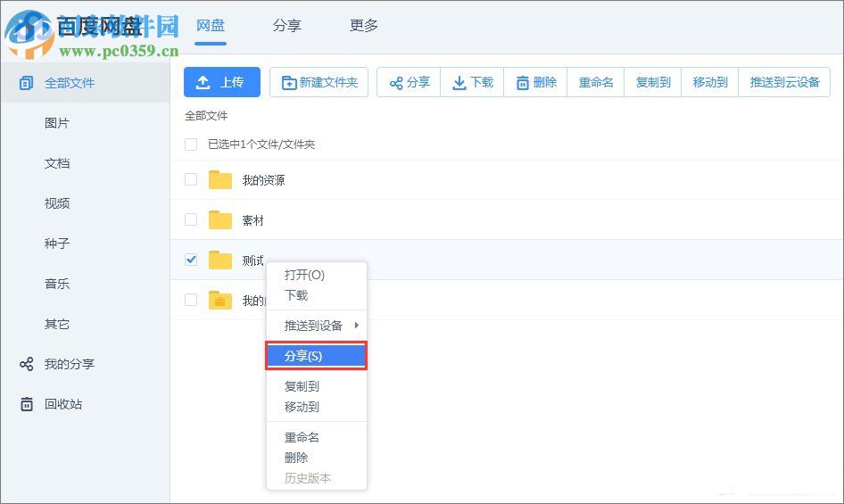Click the 素材 folder icon
844x504 pixels.
pos(220,219)
